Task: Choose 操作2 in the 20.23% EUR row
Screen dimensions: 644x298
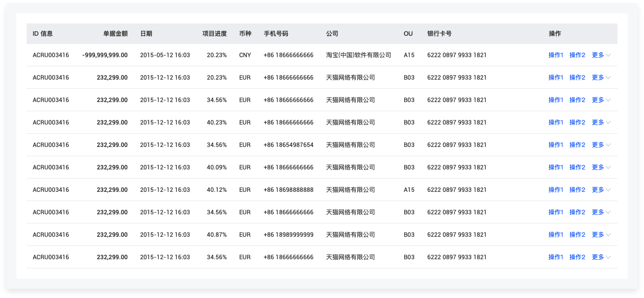Action: coord(577,78)
